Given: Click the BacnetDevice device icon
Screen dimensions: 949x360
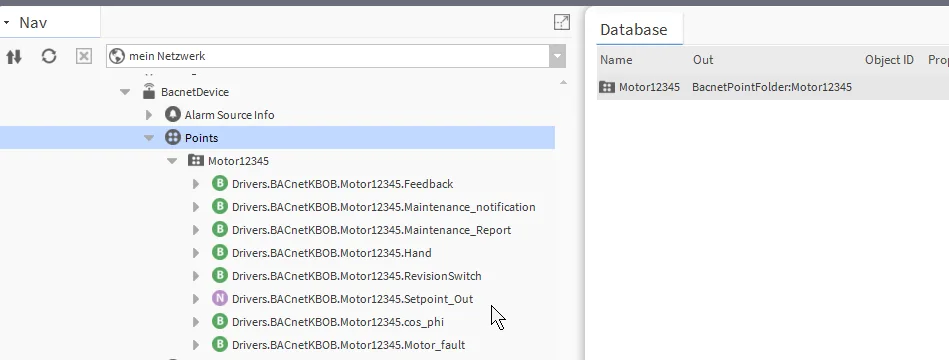Looking at the screenshot, I should (149, 91).
